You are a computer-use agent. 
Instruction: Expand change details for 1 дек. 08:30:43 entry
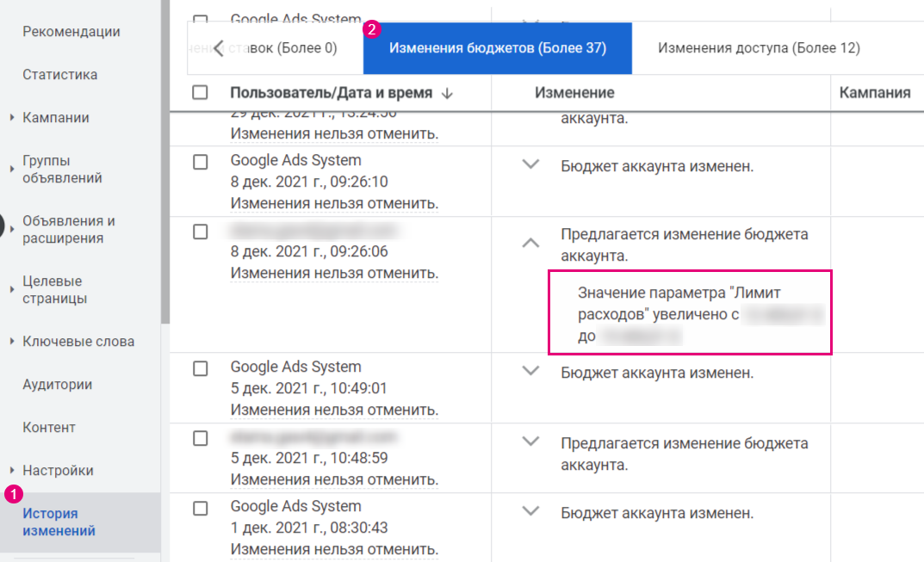point(531,511)
